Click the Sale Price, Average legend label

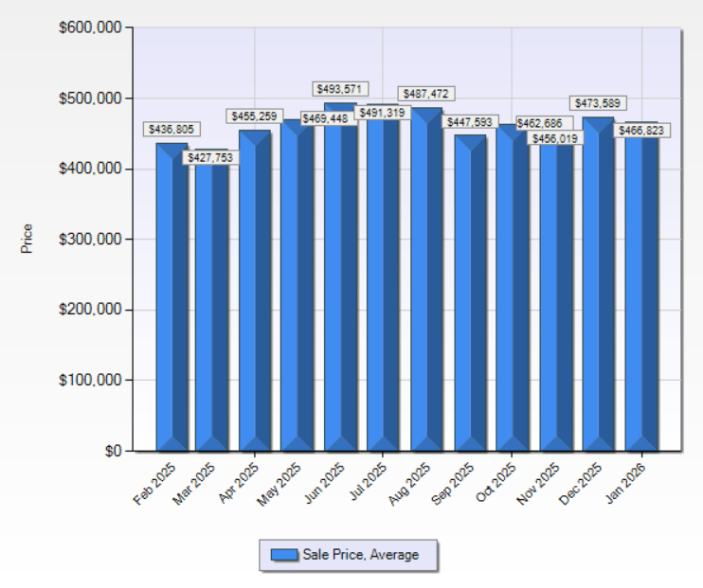(x=360, y=555)
